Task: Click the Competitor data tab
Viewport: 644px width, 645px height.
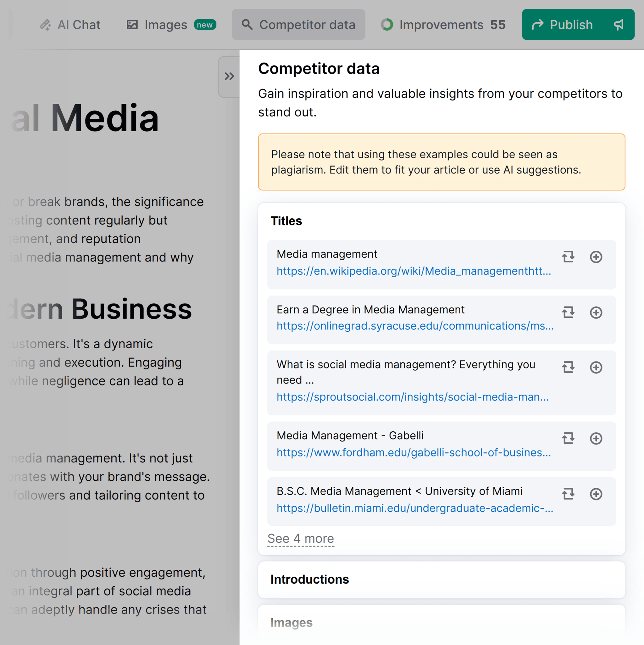Action: [x=298, y=25]
